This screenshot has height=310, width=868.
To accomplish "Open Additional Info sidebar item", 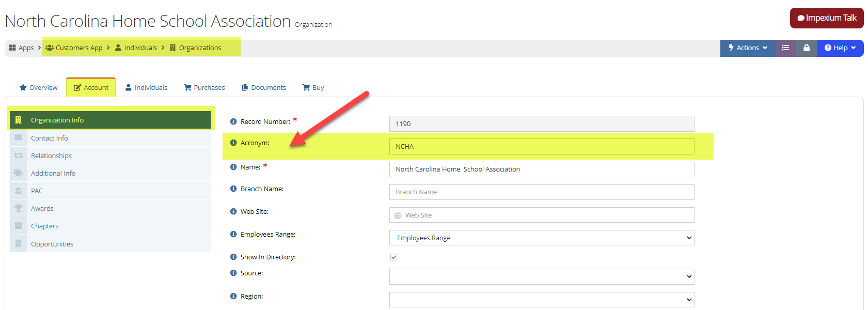I will (111, 173).
